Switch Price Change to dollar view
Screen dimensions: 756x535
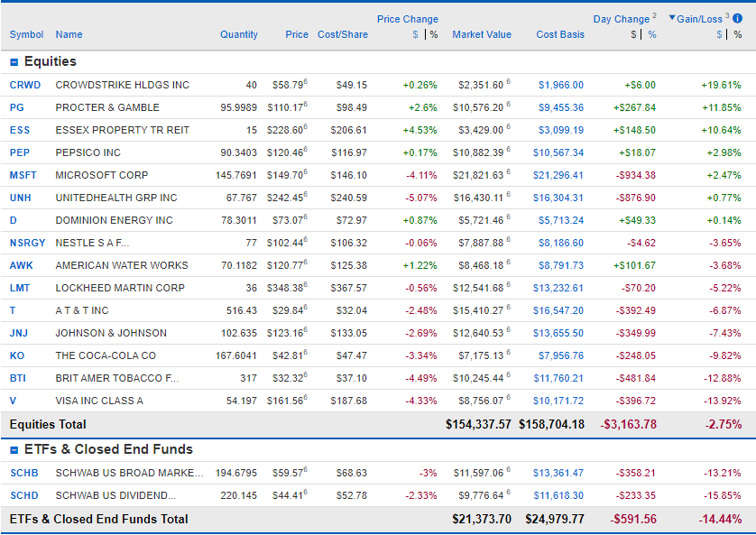tap(415, 34)
